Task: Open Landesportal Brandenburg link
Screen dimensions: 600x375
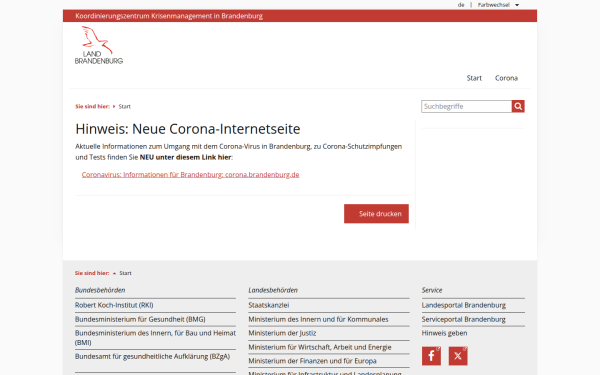Action: click(x=464, y=305)
